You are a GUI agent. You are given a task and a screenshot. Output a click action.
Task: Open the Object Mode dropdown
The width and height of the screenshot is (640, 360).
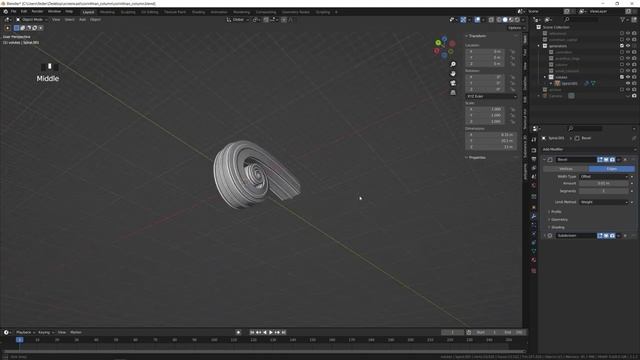pos(32,20)
